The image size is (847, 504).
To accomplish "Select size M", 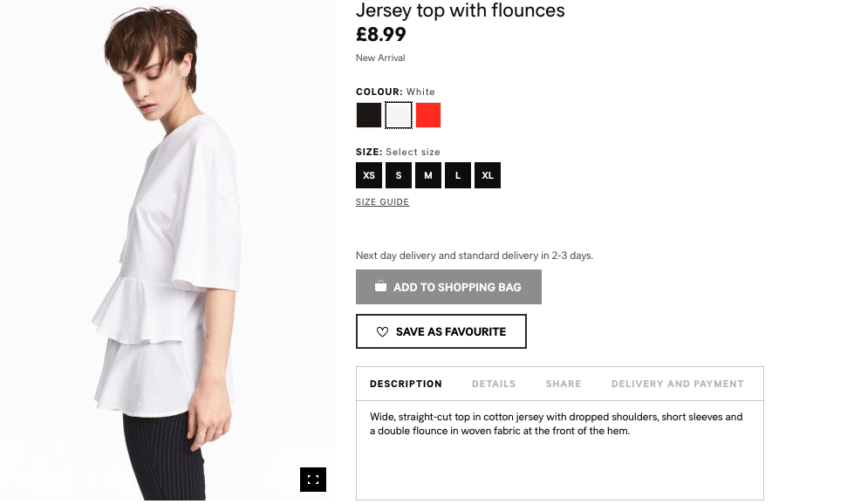I will (427, 174).
